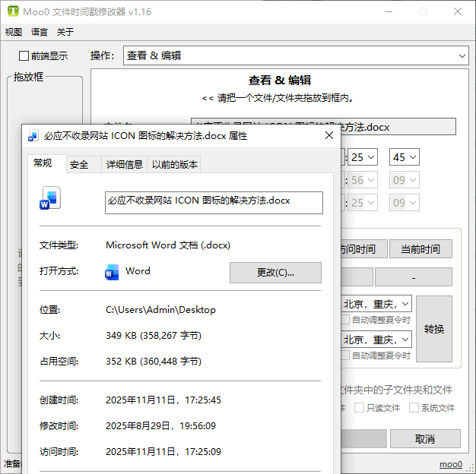476x474 pixels.
Task: Close the 属性 properties dialog
Action: [x=329, y=135]
